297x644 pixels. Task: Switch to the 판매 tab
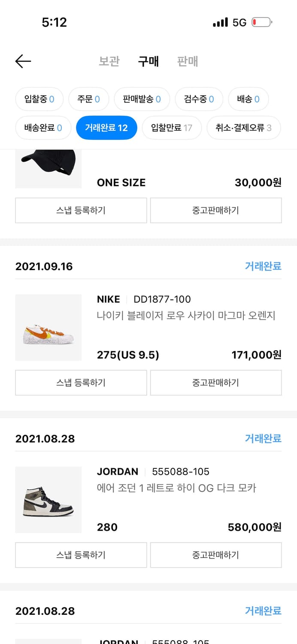coord(187,61)
